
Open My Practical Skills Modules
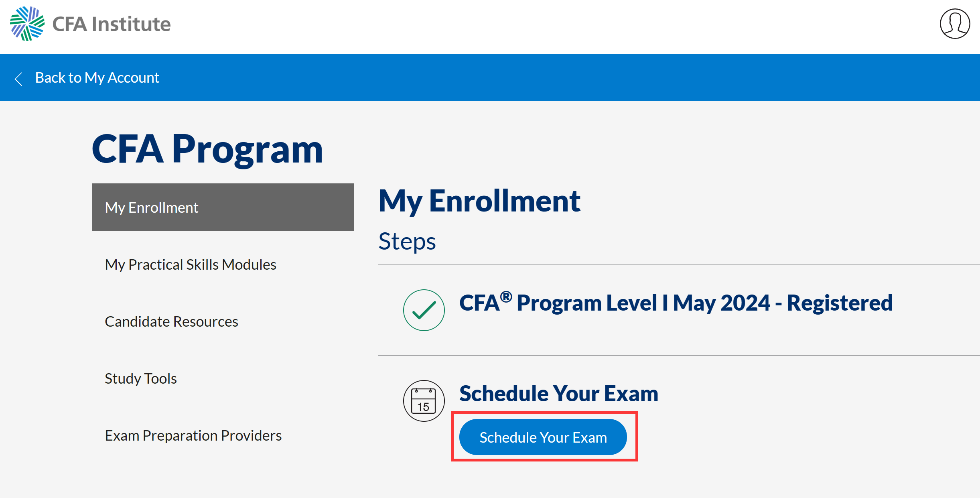point(190,264)
